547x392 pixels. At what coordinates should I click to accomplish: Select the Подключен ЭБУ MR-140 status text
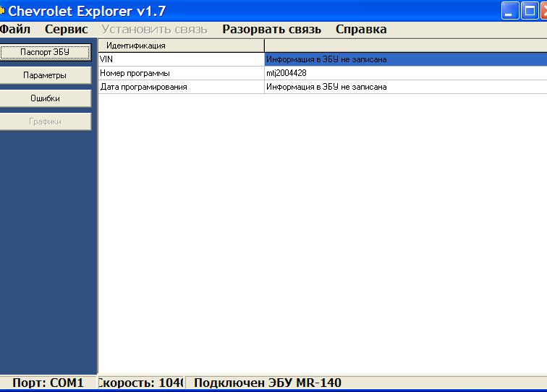pyautogui.click(x=268, y=383)
